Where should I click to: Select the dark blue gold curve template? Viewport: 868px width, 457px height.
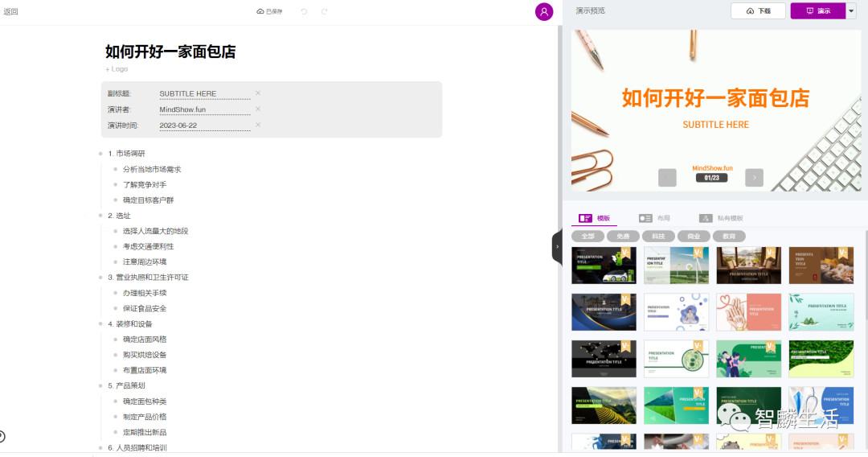[x=604, y=312]
